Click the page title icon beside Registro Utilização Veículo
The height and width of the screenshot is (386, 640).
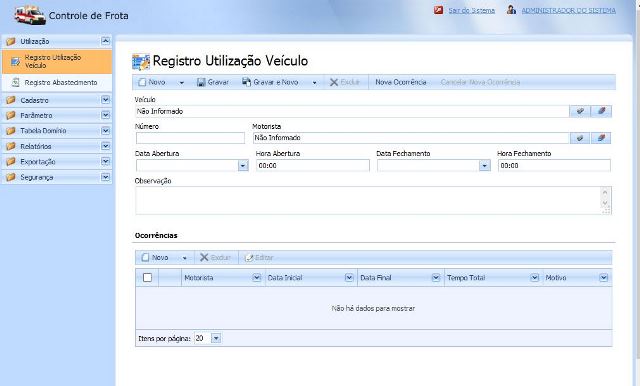pyautogui.click(x=141, y=62)
